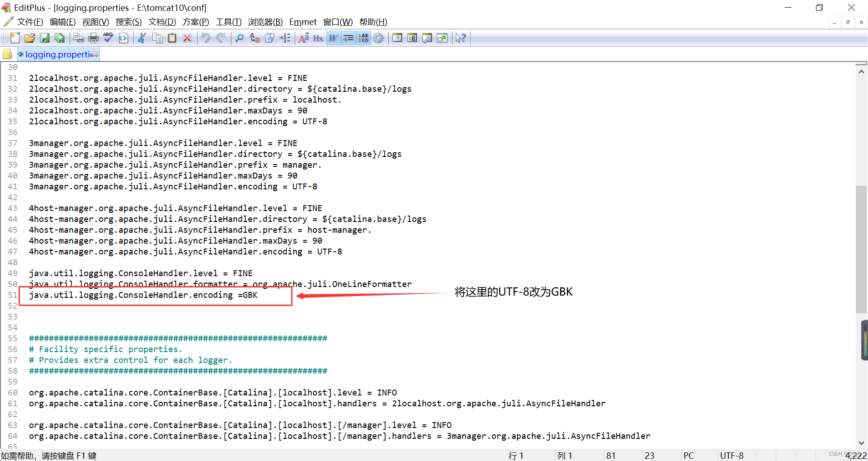The width and height of the screenshot is (868, 461).
Task: Open the 文件(F) menu
Action: point(30,22)
